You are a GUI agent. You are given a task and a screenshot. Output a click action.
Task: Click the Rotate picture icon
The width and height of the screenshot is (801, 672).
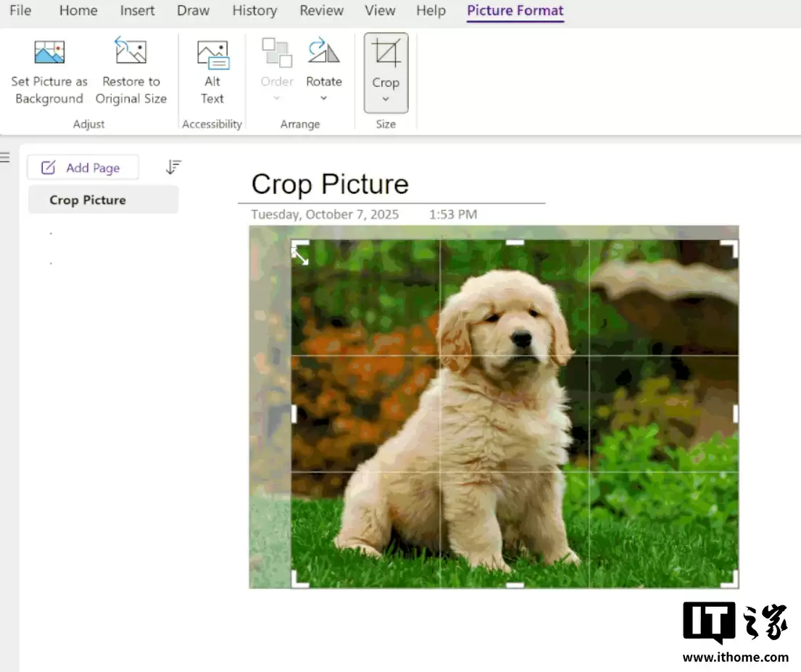click(x=323, y=52)
